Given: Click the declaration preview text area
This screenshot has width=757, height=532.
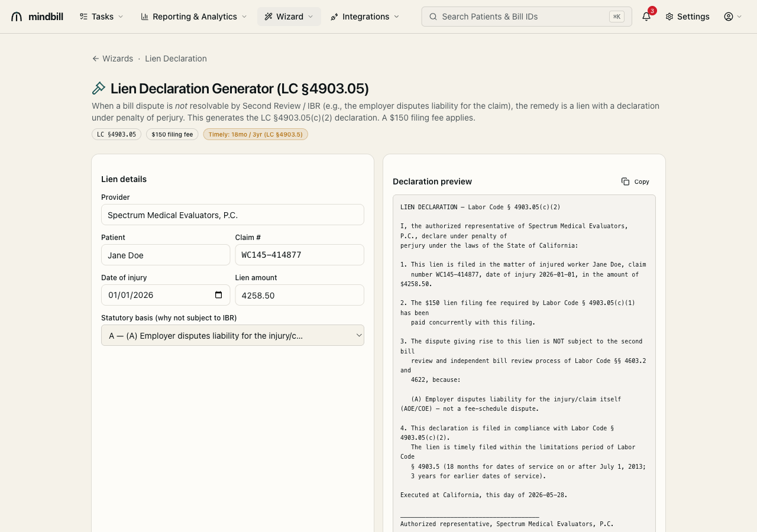Looking at the screenshot, I should tap(524, 363).
